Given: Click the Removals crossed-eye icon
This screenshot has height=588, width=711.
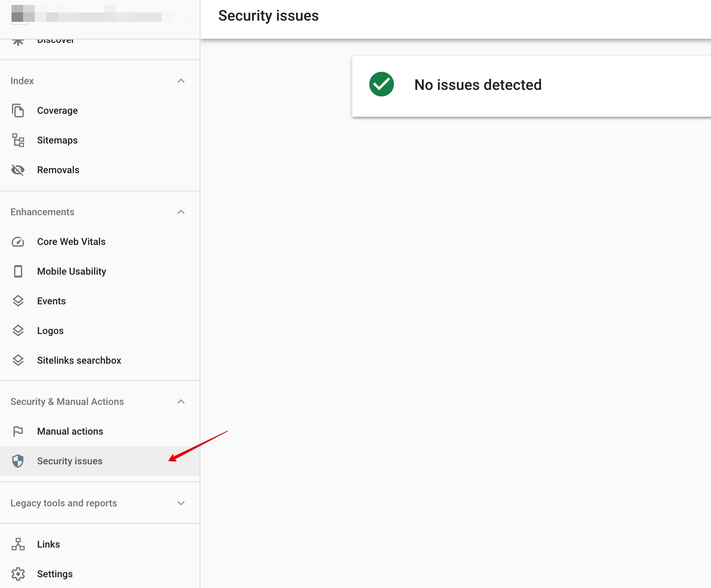Looking at the screenshot, I should pyautogui.click(x=18, y=170).
